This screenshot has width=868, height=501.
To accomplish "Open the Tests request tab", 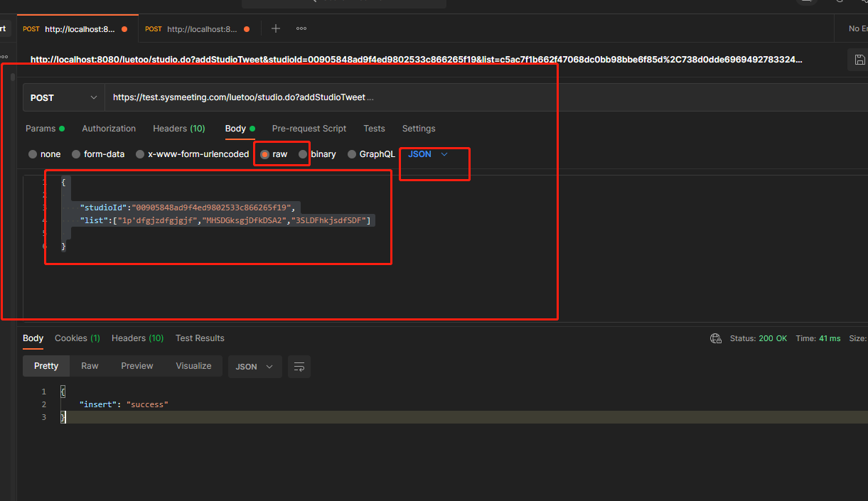I will pos(374,129).
